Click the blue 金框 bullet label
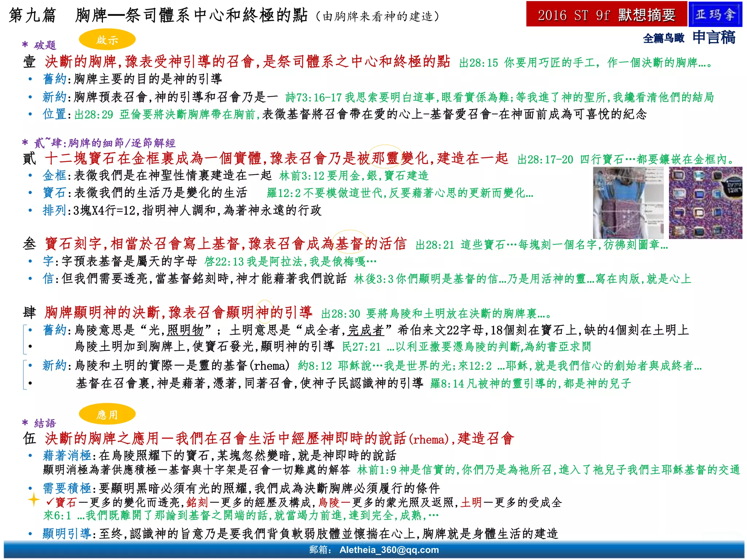 [x=54, y=175]
